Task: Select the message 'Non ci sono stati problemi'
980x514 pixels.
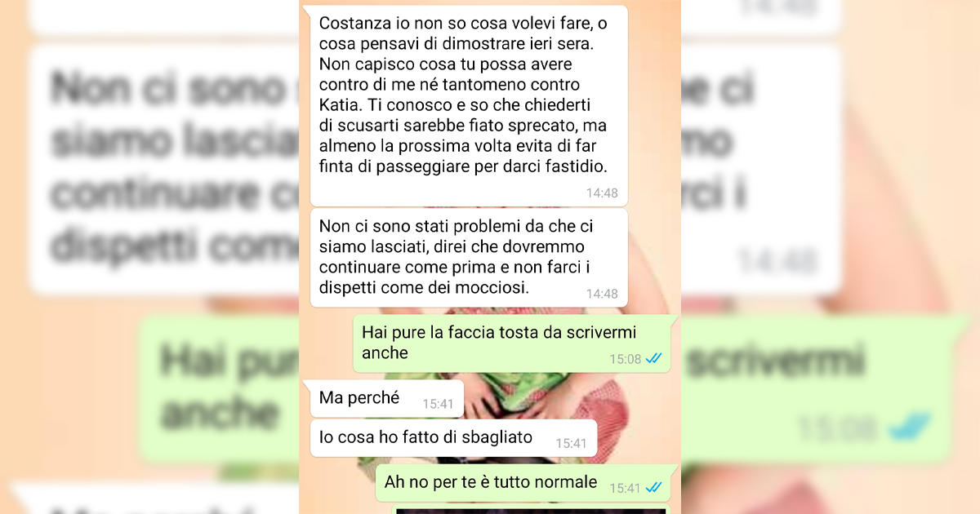Action: [470, 258]
